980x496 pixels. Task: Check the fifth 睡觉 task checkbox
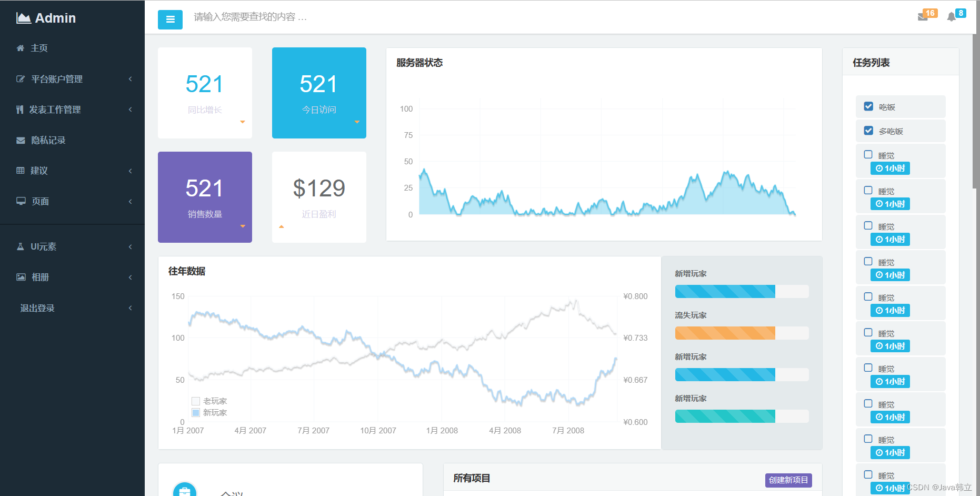click(868, 297)
